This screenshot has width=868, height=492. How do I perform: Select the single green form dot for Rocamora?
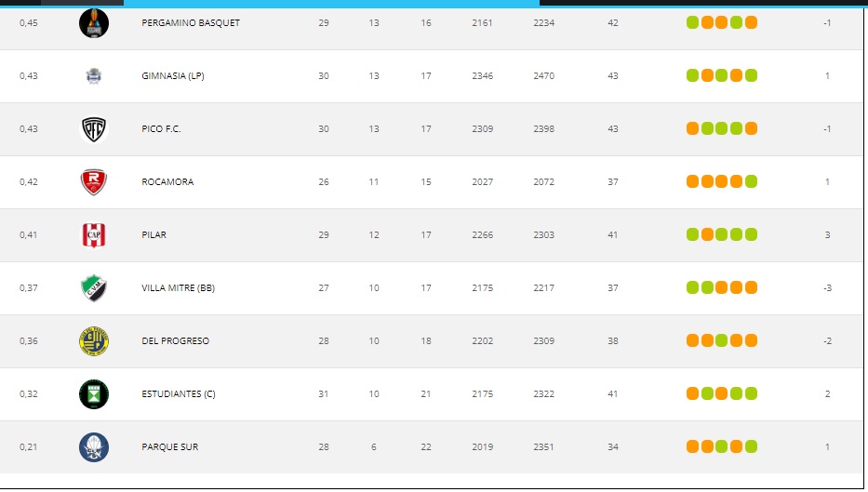pos(751,181)
